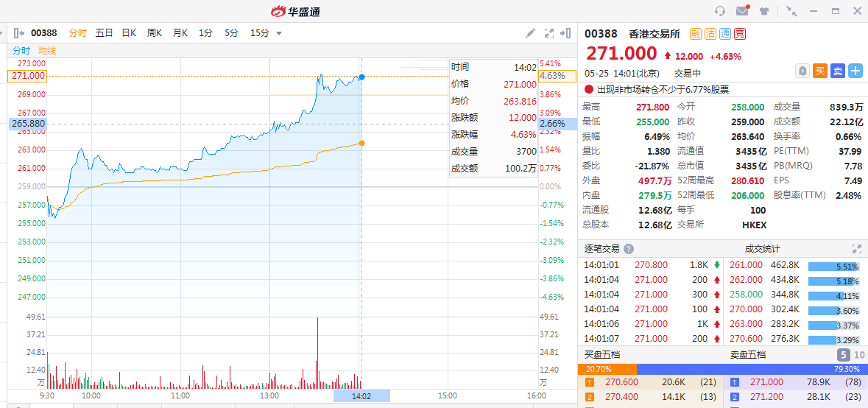Click the 融 margin badge
Image resolution: width=868 pixels, height=408 pixels.
coord(695,34)
